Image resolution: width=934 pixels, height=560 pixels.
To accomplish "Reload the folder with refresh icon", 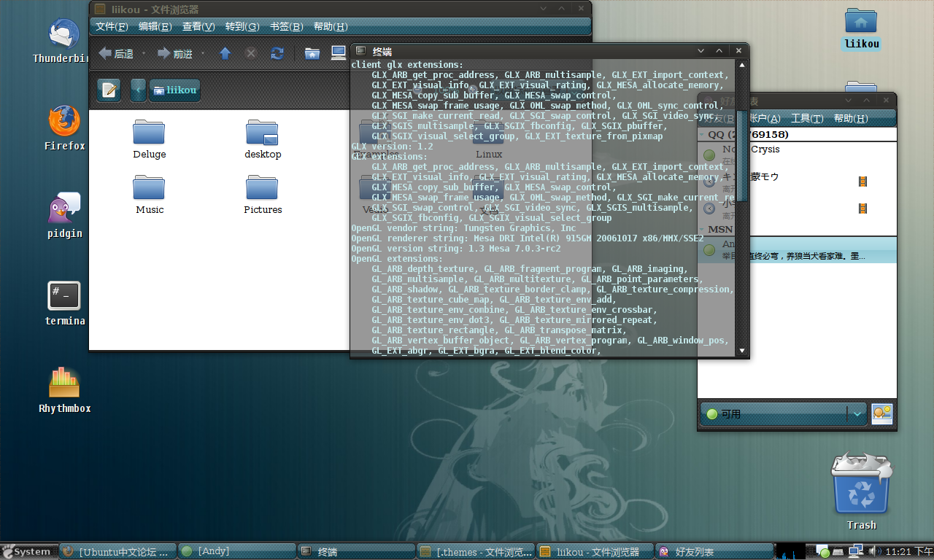I will (x=277, y=53).
